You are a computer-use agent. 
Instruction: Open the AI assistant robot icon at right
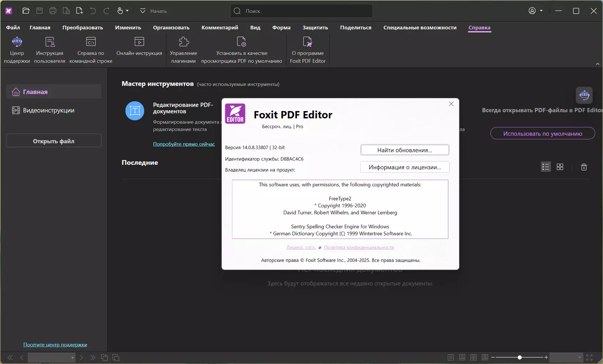click(584, 95)
